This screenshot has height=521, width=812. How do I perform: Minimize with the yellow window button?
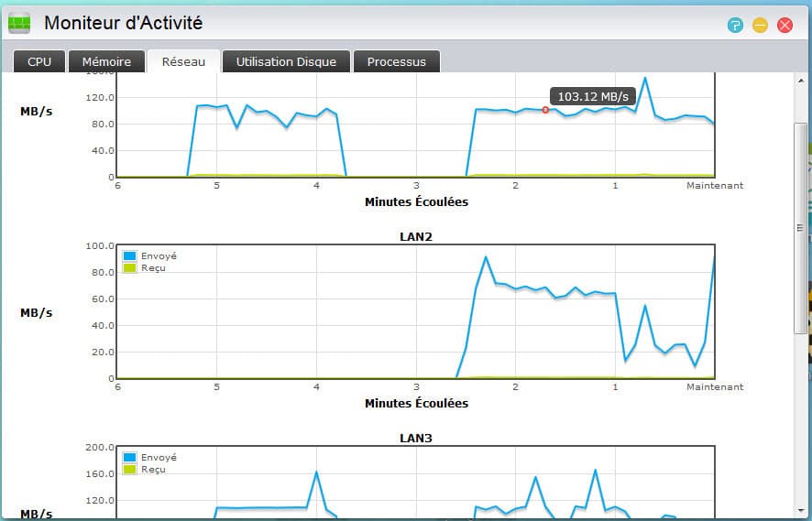(760, 25)
